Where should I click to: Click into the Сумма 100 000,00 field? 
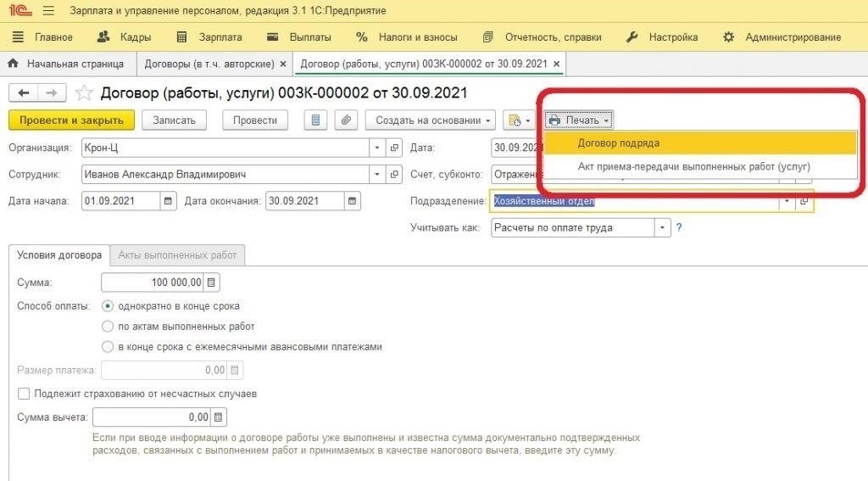[x=153, y=282]
